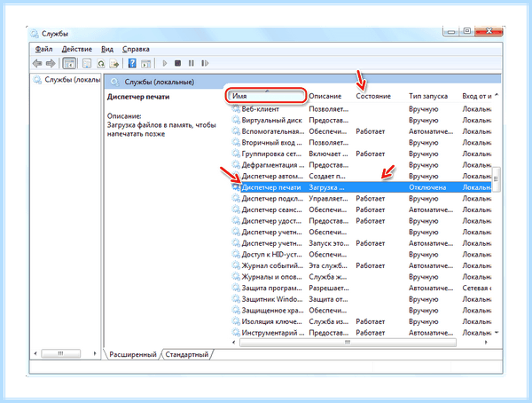Restart the service with the restart icon
The image size is (532, 403).
(205, 63)
